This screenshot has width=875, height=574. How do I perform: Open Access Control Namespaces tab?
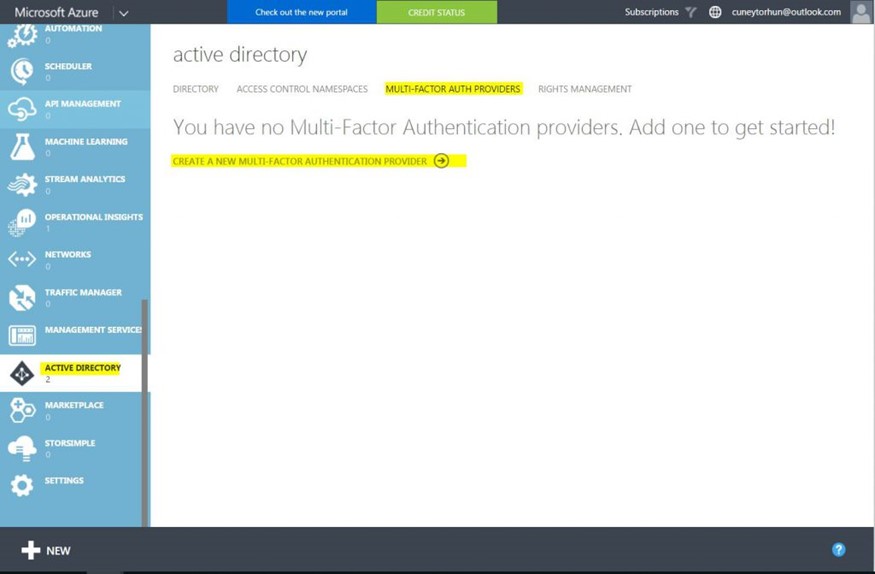pyautogui.click(x=302, y=89)
